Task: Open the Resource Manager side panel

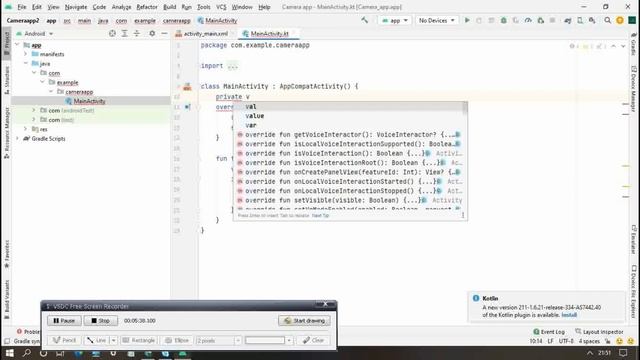Action: pos(6,133)
